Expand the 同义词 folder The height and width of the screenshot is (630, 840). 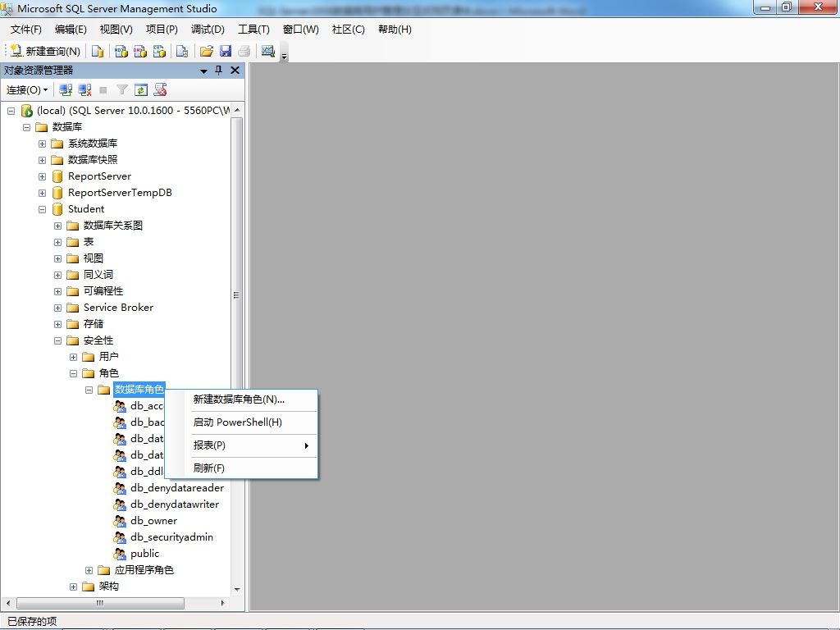[58, 275]
